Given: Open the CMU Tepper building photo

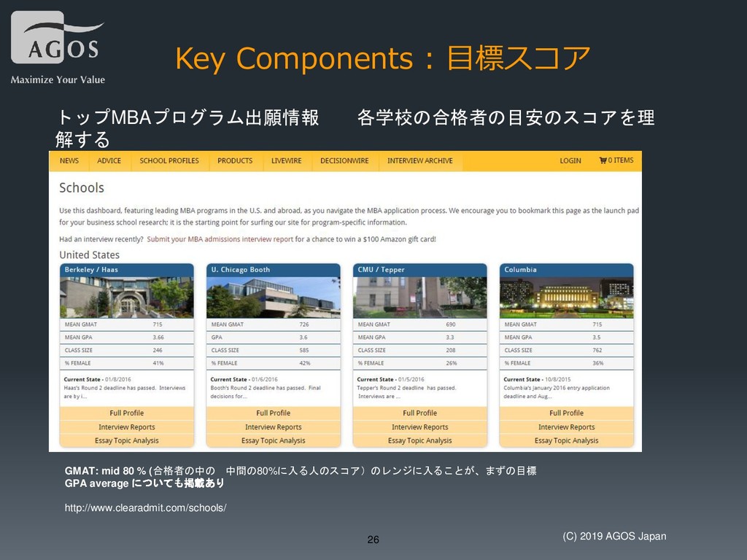Looking at the screenshot, I should click(419, 297).
